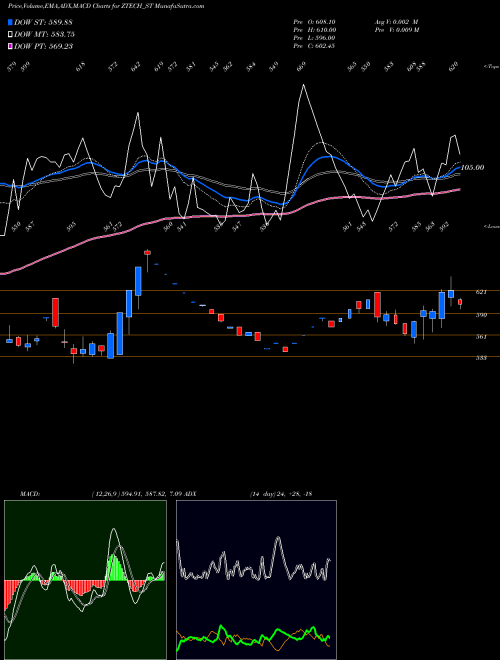Click the 'Pre O: 608.10' value

(314, 22)
